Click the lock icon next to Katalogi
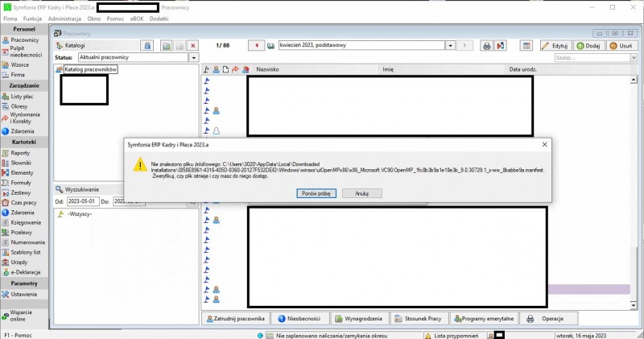Screen dimensions: 644x339 [147, 46]
